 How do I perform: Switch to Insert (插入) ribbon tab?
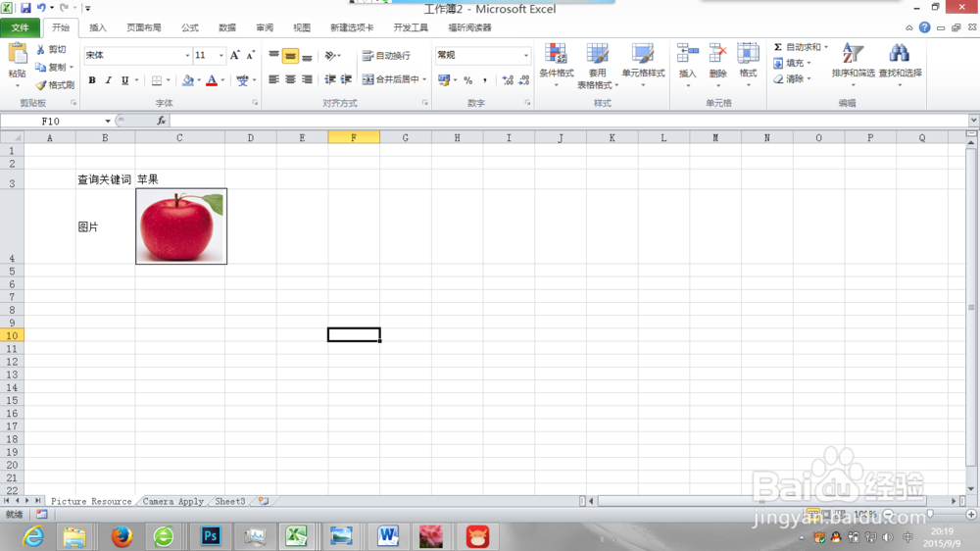[98, 27]
